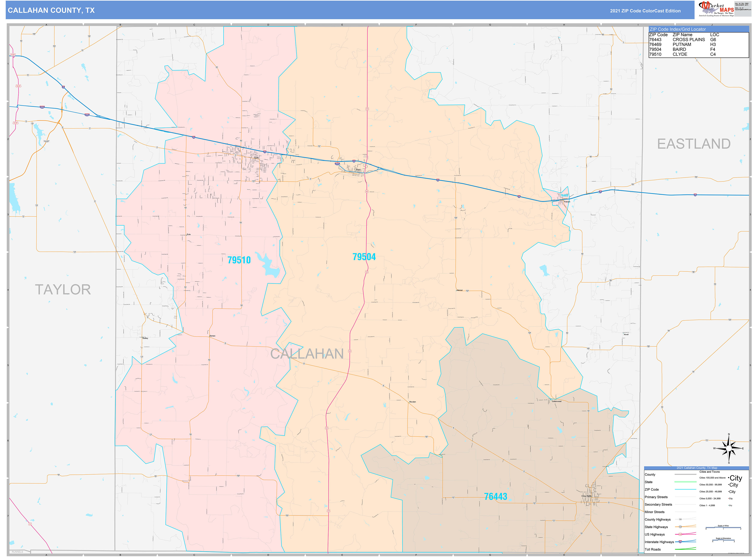
Task: Click the 79504 ZIP code label
Action: coord(364,257)
